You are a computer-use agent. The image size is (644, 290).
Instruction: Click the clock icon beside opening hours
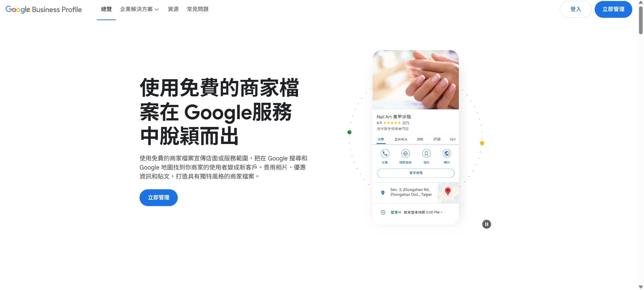tap(383, 212)
